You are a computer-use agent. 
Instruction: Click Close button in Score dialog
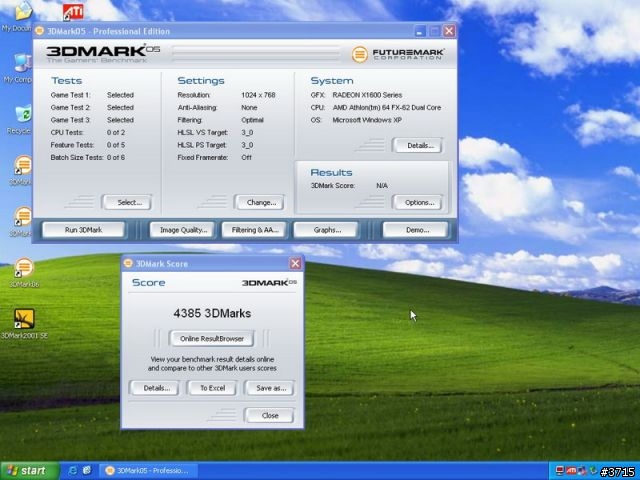270,416
